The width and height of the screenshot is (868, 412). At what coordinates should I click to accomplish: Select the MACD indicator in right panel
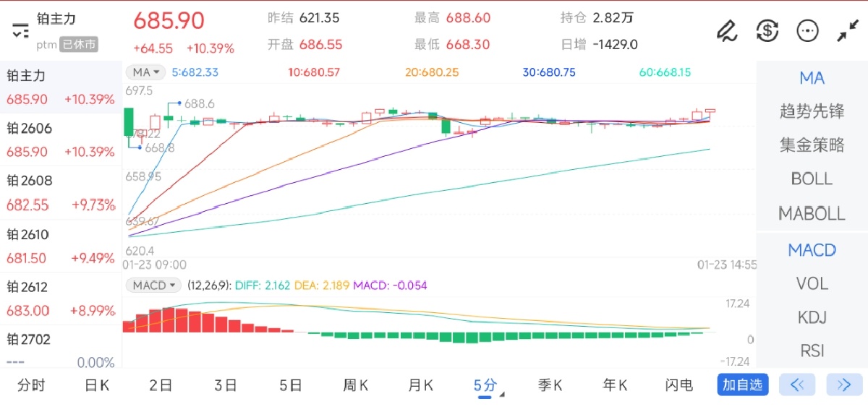click(812, 250)
